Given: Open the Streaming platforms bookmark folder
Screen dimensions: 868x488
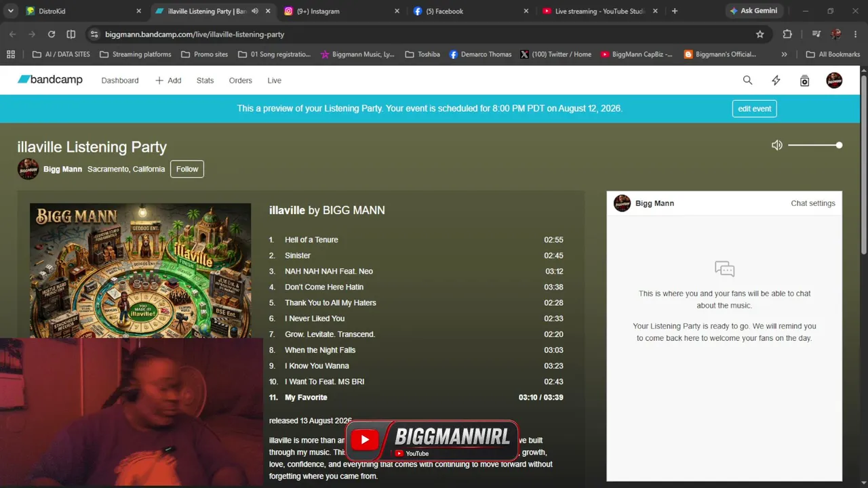Looking at the screenshot, I should click(x=135, y=54).
